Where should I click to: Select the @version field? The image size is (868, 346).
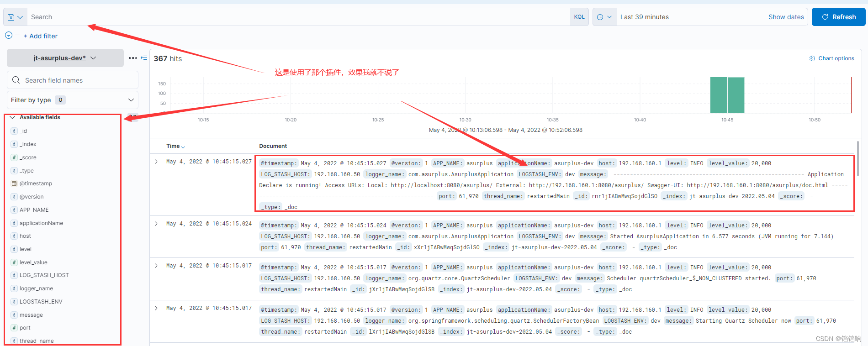tap(32, 197)
